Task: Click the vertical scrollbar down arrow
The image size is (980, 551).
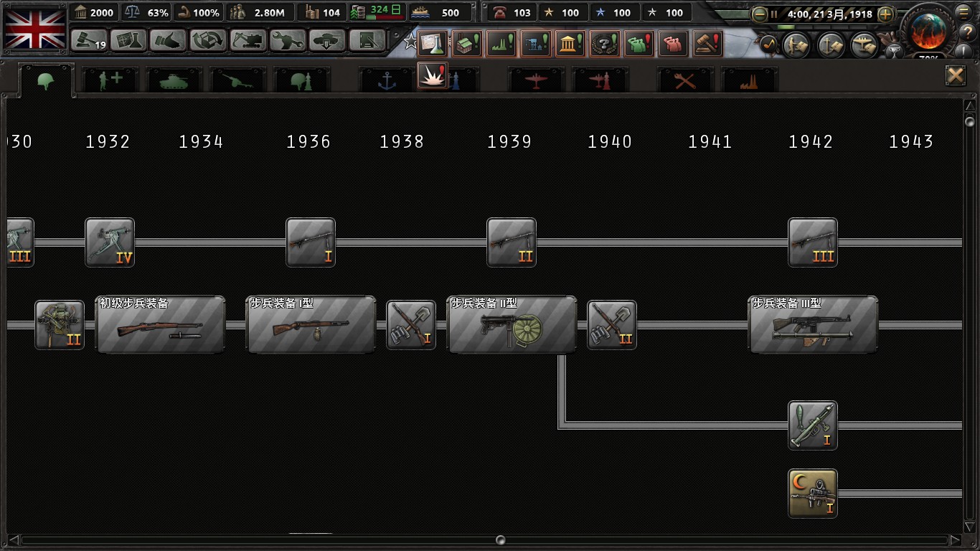Action: tap(970, 528)
